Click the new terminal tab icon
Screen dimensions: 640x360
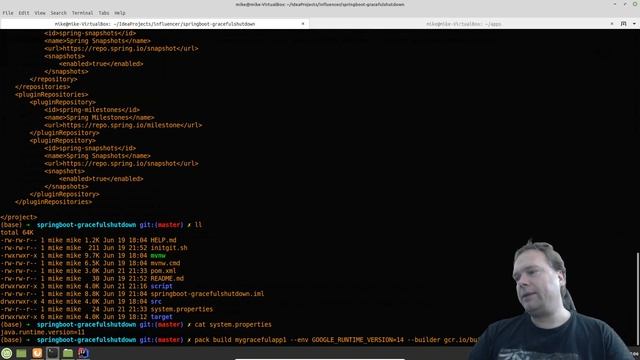[x=623, y=24]
